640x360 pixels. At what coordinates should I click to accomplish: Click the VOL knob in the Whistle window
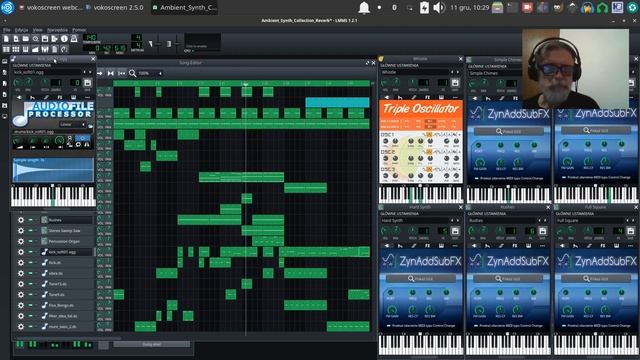pos(385,83)
